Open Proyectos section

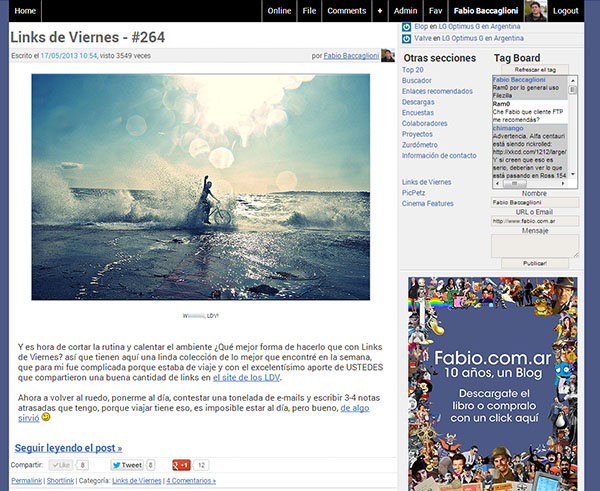(417, 134)
